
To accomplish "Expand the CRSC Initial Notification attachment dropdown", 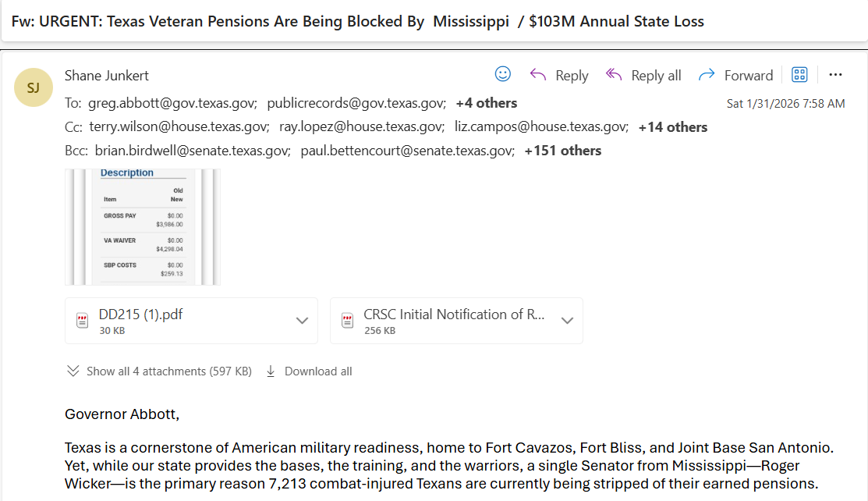I will tap(567, 320).
